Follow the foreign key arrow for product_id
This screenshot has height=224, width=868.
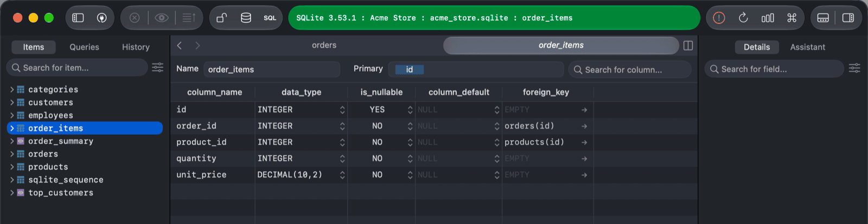coord(584,142)
